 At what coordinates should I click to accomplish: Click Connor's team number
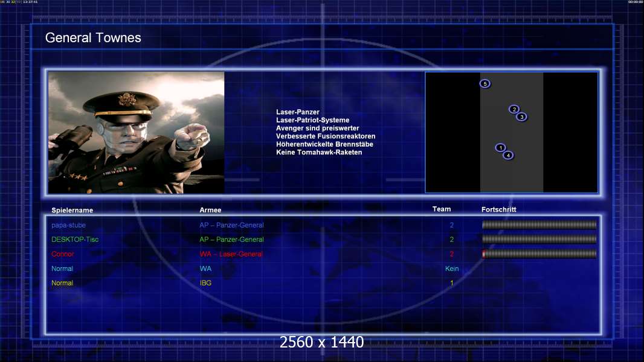click(452, 254)
